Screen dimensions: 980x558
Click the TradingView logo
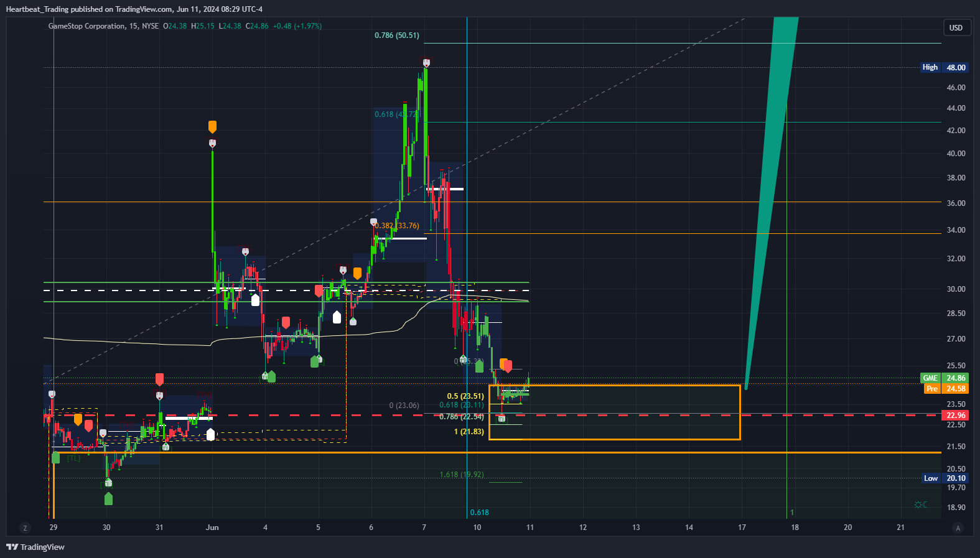(x=35, y=547)
